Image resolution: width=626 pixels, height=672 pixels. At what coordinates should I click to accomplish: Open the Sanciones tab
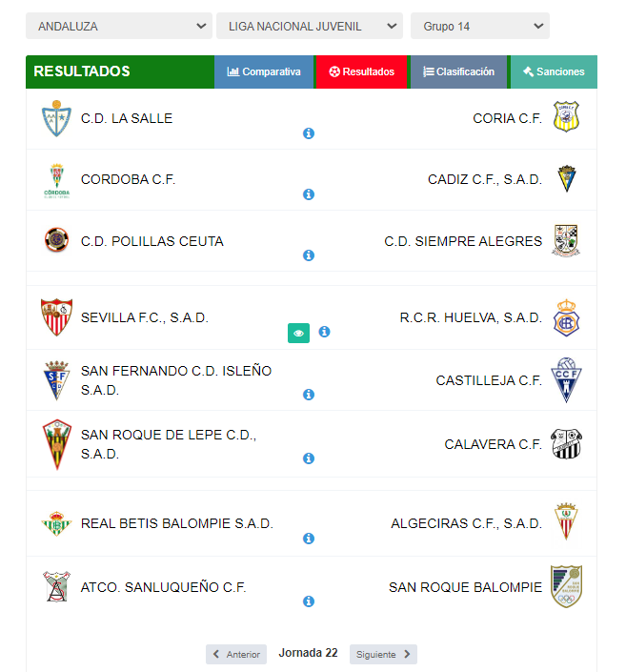[x=554, y=71]
